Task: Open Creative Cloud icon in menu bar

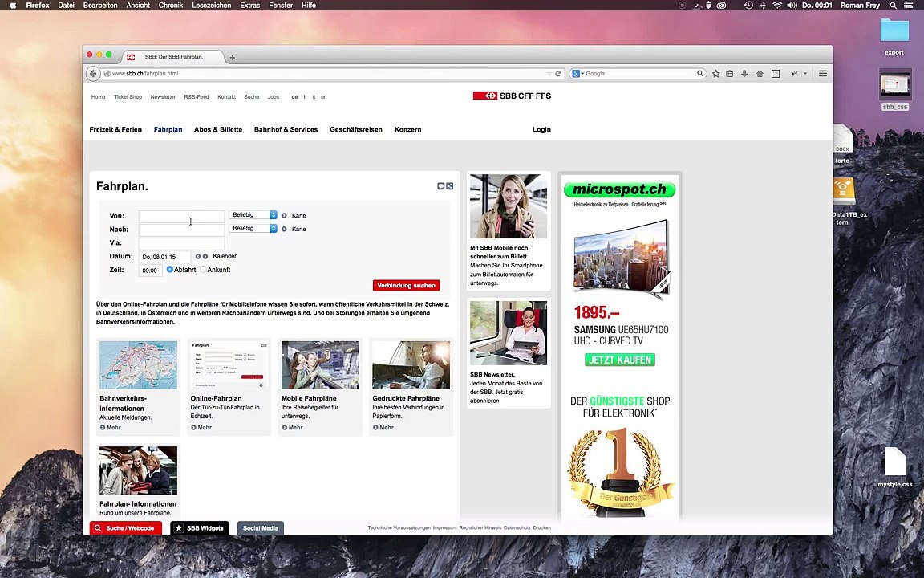Action: 721,6
